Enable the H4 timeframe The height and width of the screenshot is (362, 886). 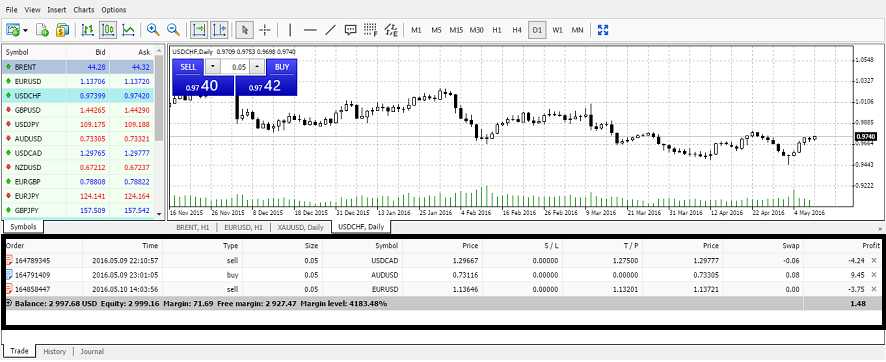[516, 30]
